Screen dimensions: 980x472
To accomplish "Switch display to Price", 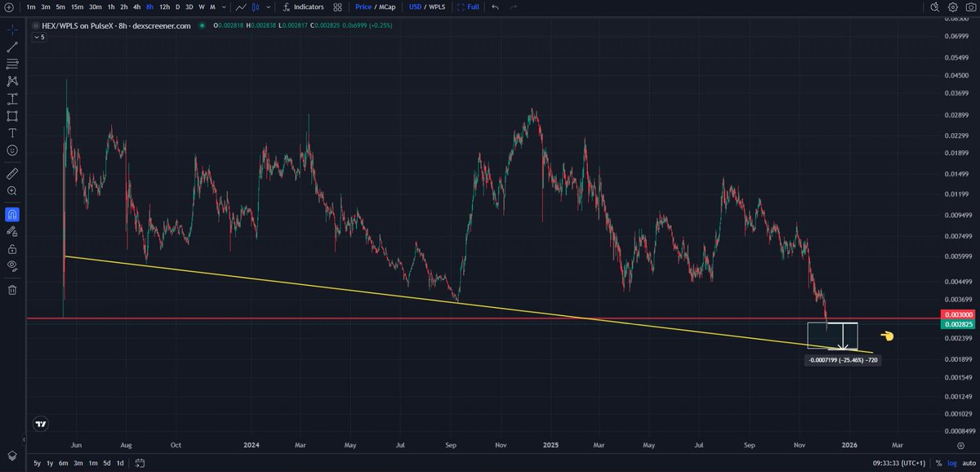I will click(363, 7).
